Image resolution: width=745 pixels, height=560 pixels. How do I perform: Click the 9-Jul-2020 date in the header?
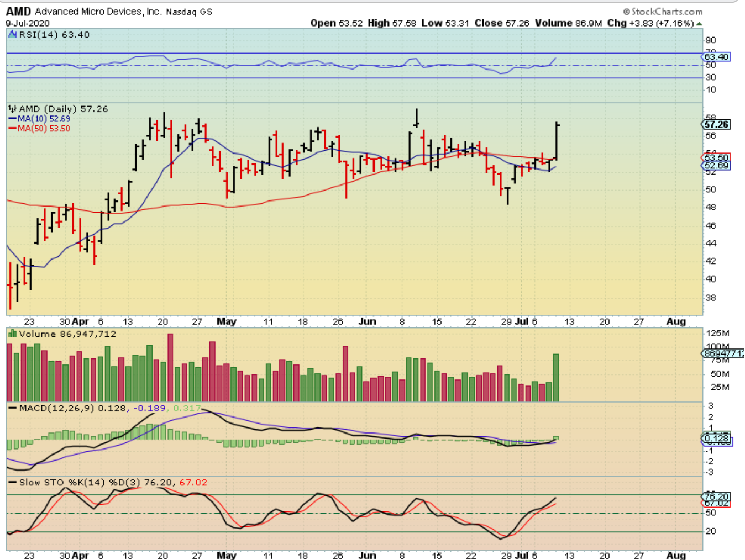(x=28, y=23)
